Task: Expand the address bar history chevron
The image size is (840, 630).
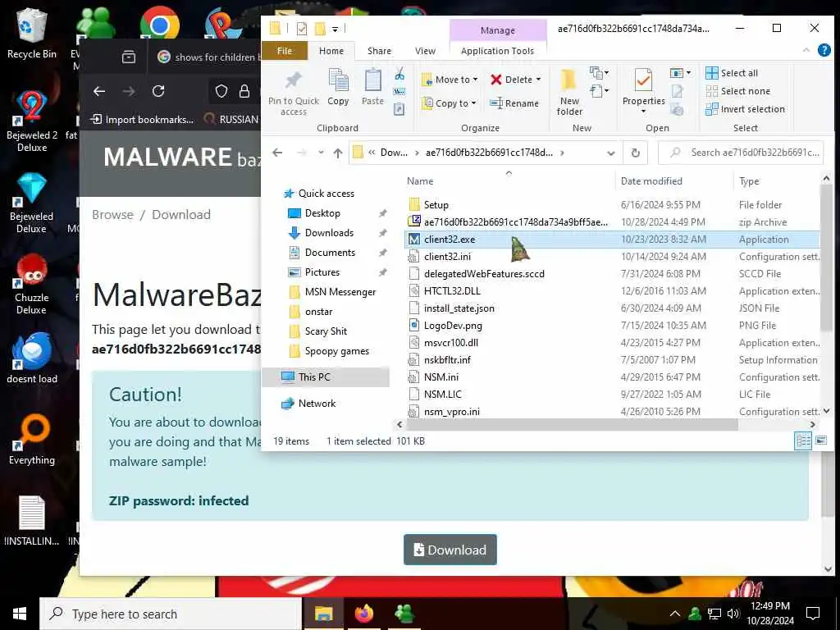Action: click(x=610, y=153)
